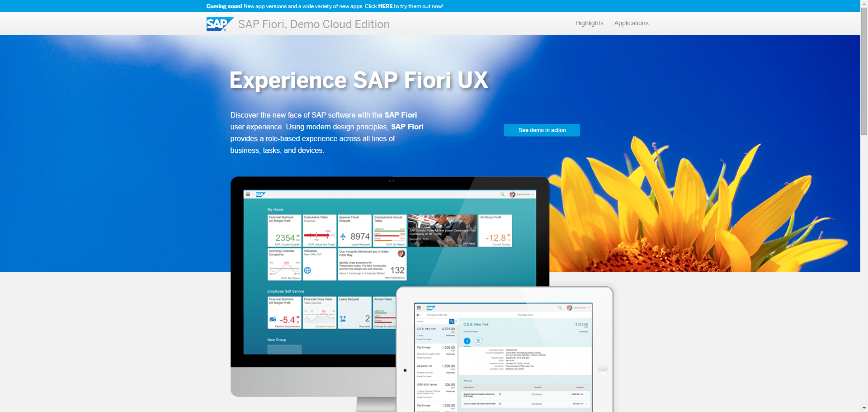Click the globe icon on Wikipedia tile

pos(307,270)
